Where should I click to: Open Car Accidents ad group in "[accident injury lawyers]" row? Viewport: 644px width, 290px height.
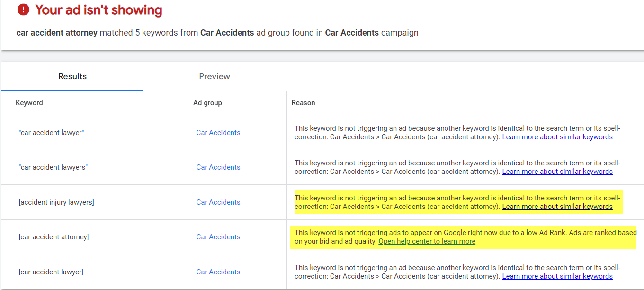218,202
